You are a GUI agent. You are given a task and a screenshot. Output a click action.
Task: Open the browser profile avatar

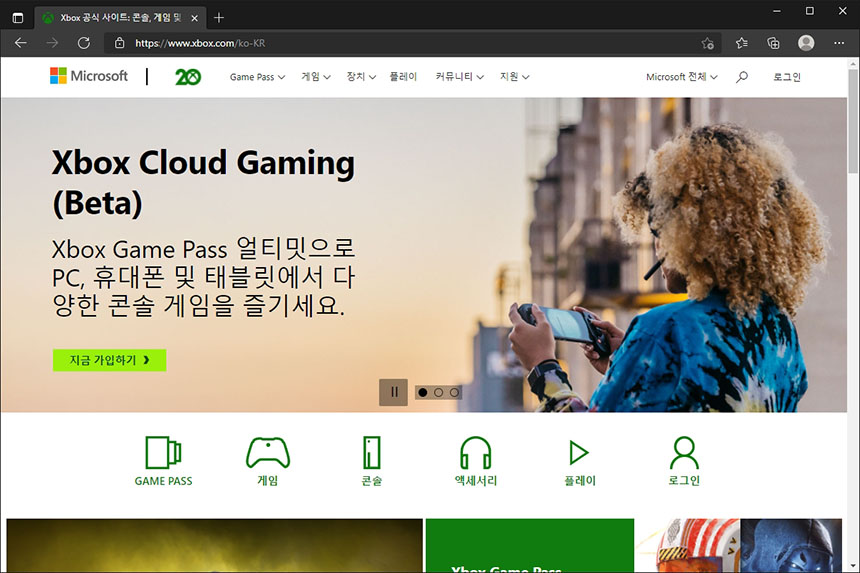[x=806, y=43]
